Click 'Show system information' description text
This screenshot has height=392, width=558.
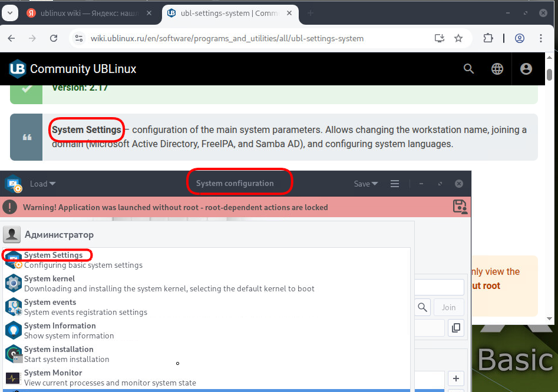[69, 336]
